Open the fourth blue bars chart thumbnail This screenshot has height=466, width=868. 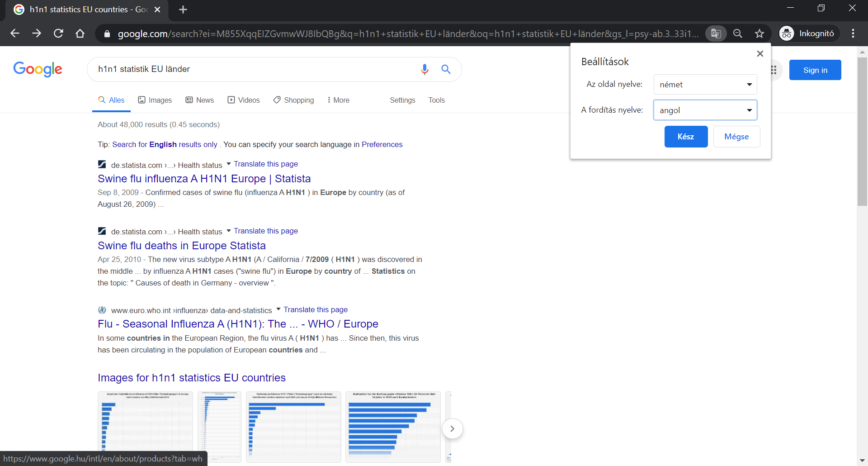(393, 427)
